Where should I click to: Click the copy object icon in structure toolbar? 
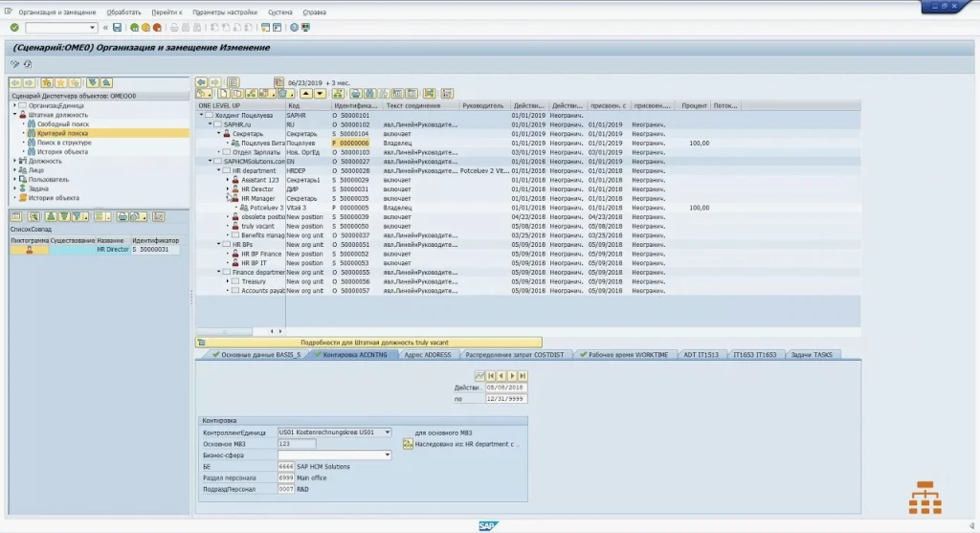(x=237, y=94)
